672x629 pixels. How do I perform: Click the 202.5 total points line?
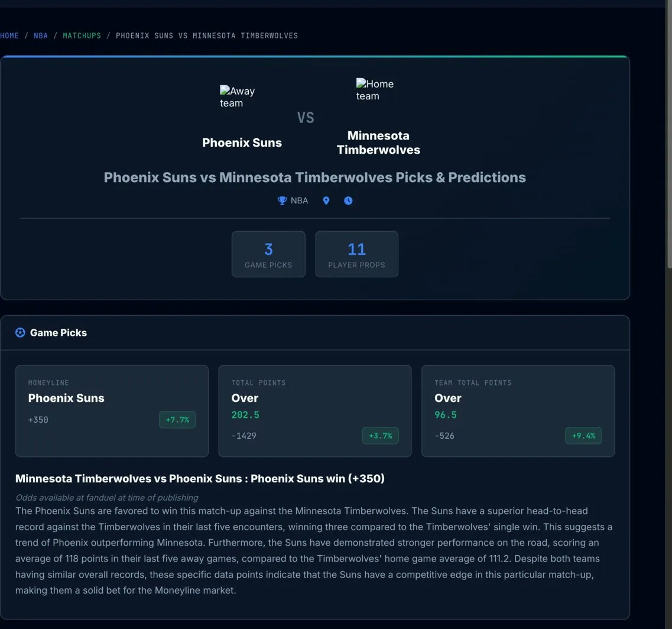(x=245, y=415)
